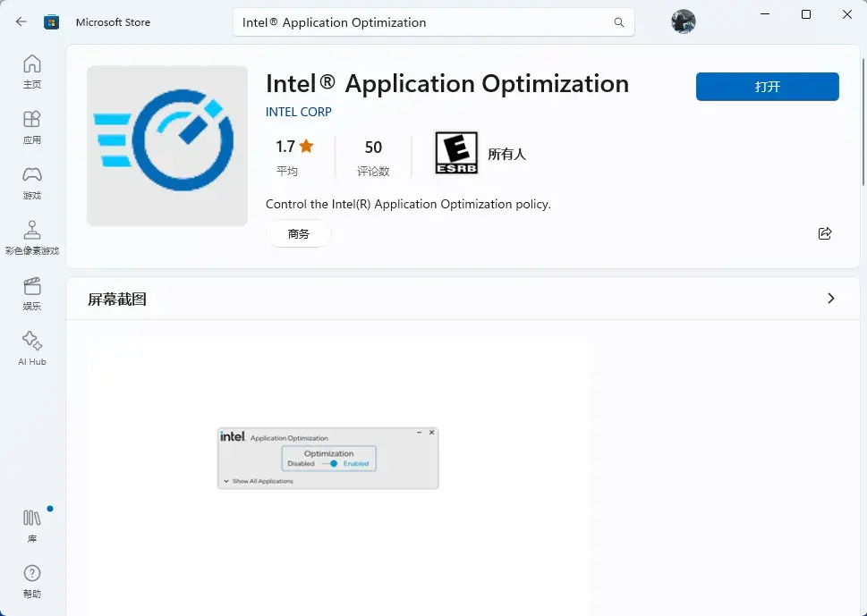The width and height of the screenshot is (867, 616).
Task: Click the share icon
Action: coord(825,233)
